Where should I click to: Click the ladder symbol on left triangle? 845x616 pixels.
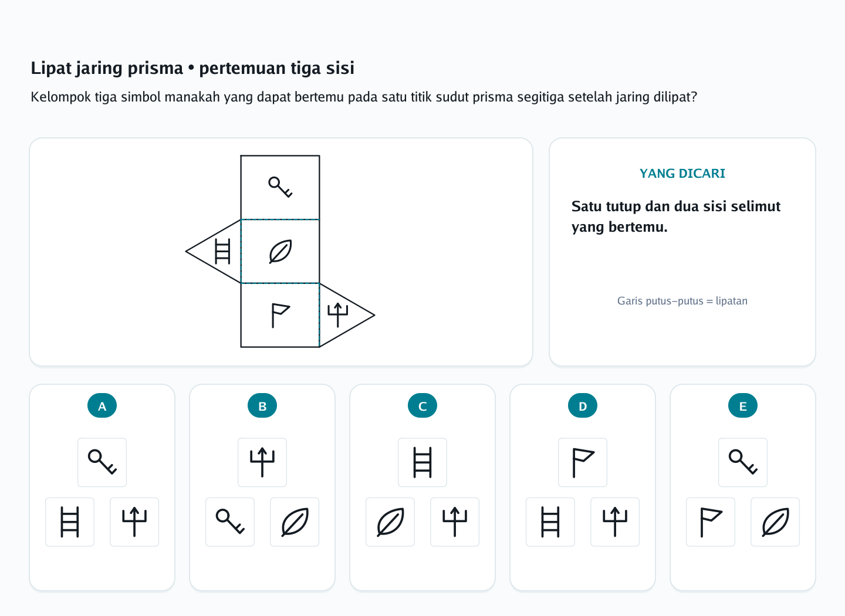[x=222, y=251]
